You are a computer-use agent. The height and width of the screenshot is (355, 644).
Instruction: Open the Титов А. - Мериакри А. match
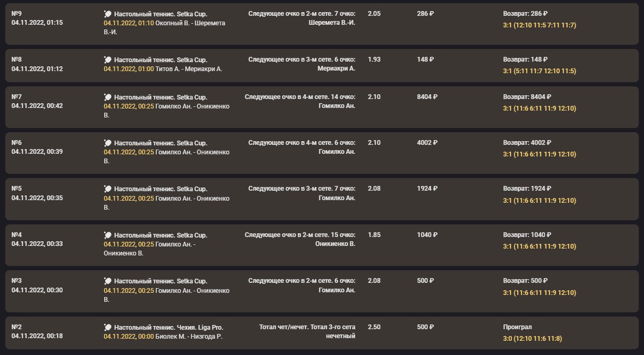tap(189, 69)
